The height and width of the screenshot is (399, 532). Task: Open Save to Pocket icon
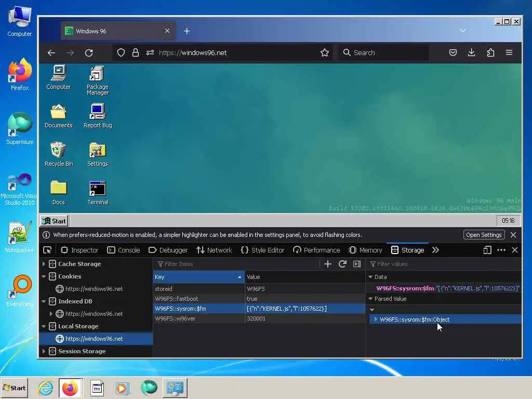[453, 52]
